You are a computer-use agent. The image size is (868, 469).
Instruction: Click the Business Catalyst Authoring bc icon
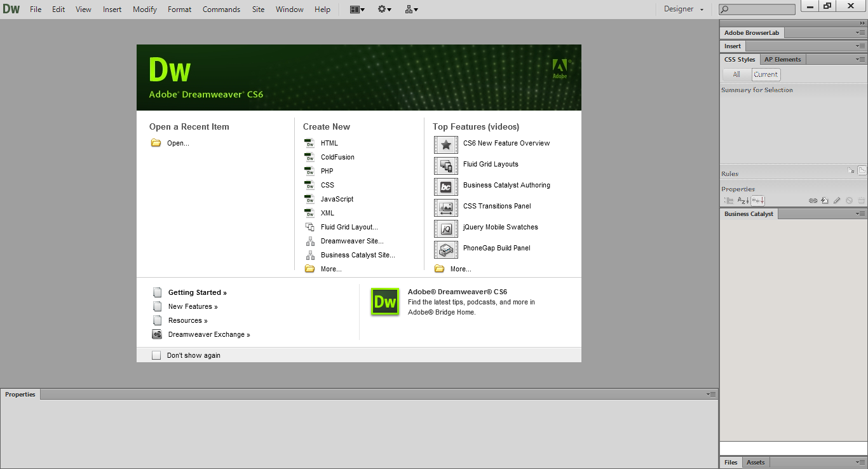[x=446, y=187]
